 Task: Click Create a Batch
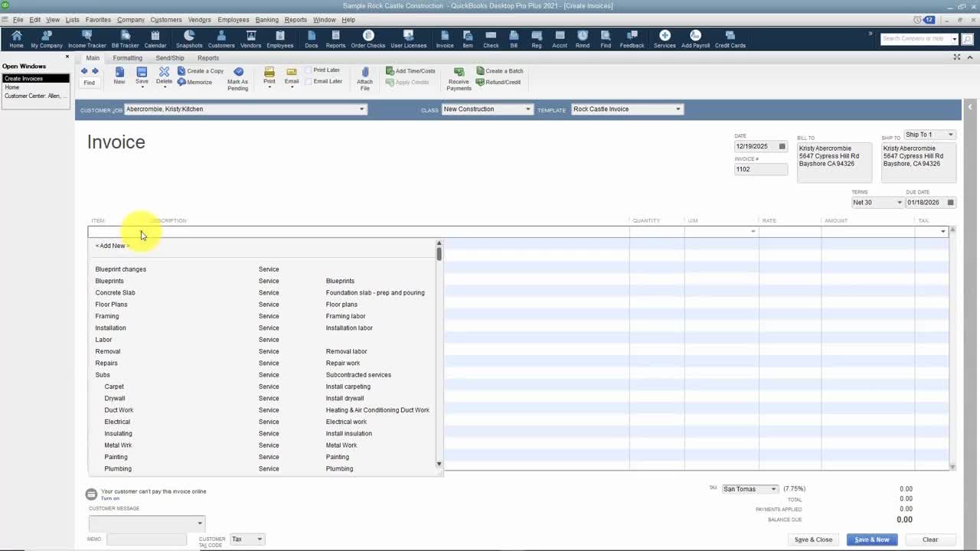click(x=500, y=71)
